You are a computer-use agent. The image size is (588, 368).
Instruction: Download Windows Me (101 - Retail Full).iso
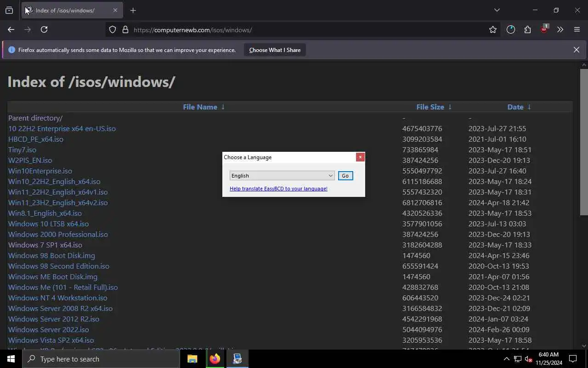coord(63,287)
